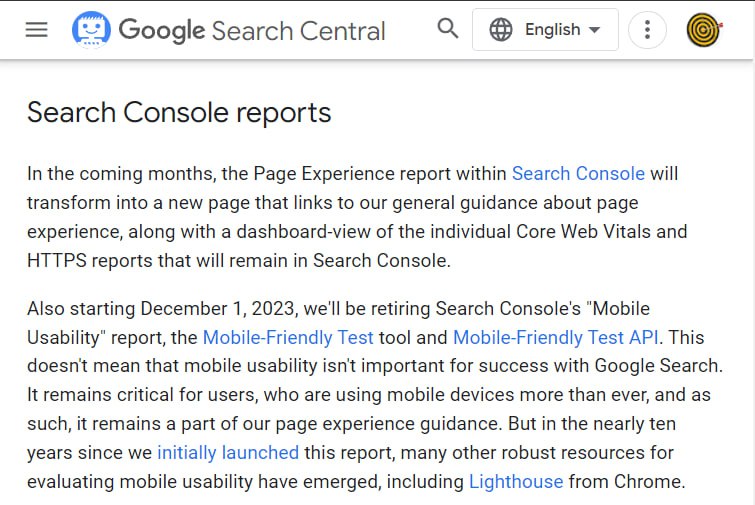Click the English label text
Image resolution: width=755 pixels, height=505 pixels.
pyautogui.click(x=552, y=30)
